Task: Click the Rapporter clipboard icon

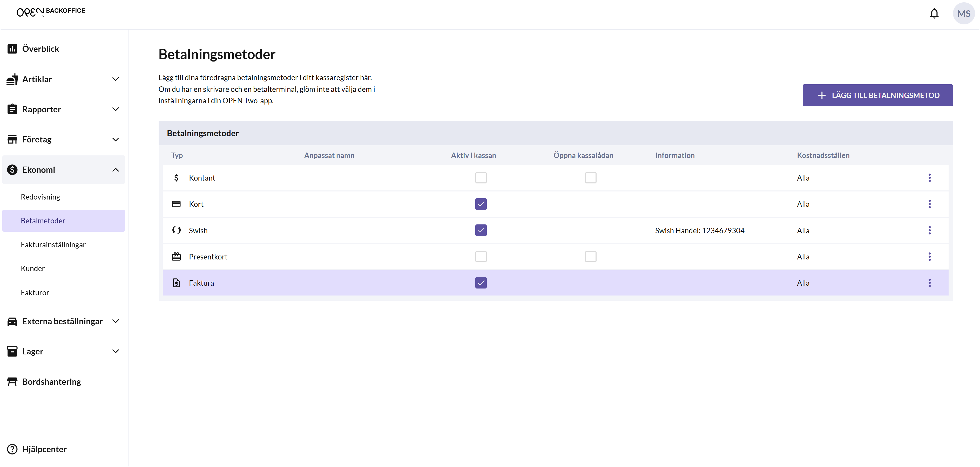Action: pos(12,109)
